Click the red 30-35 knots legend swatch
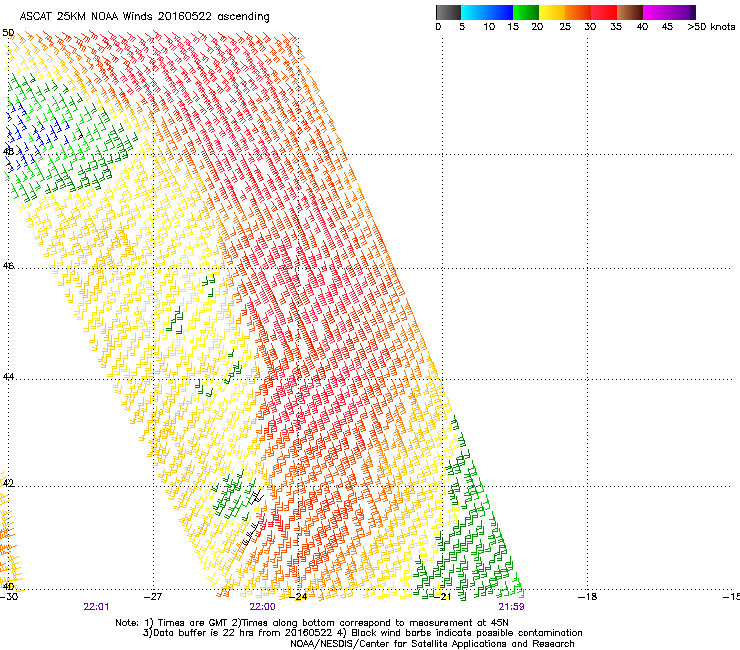740x650 pixels. [604, 12]
